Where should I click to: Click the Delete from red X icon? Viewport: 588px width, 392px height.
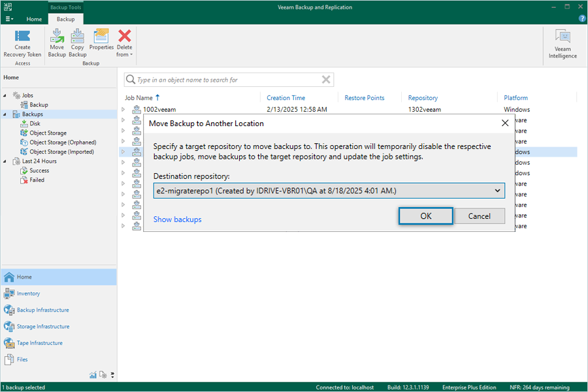pyautogui.click(x=125, y=36)
